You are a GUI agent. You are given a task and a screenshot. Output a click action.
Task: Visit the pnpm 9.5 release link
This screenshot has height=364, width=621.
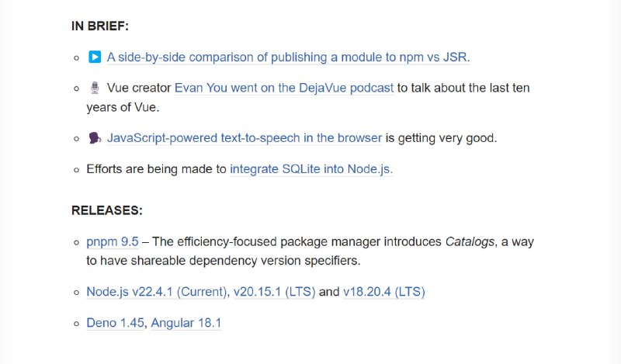(113, 241)
